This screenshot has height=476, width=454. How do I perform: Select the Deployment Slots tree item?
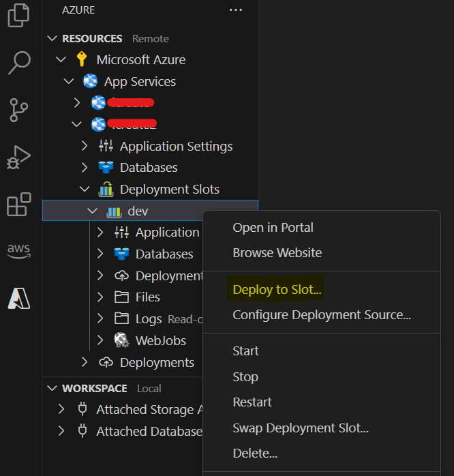(169, 190)
